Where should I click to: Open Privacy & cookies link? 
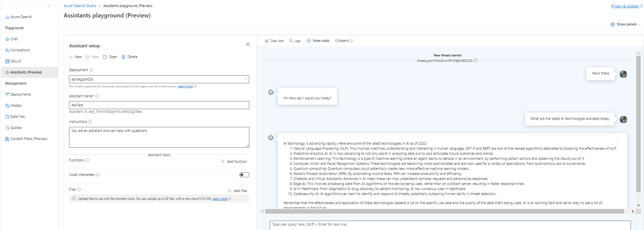pyautogui.click(x=627, y=6)
